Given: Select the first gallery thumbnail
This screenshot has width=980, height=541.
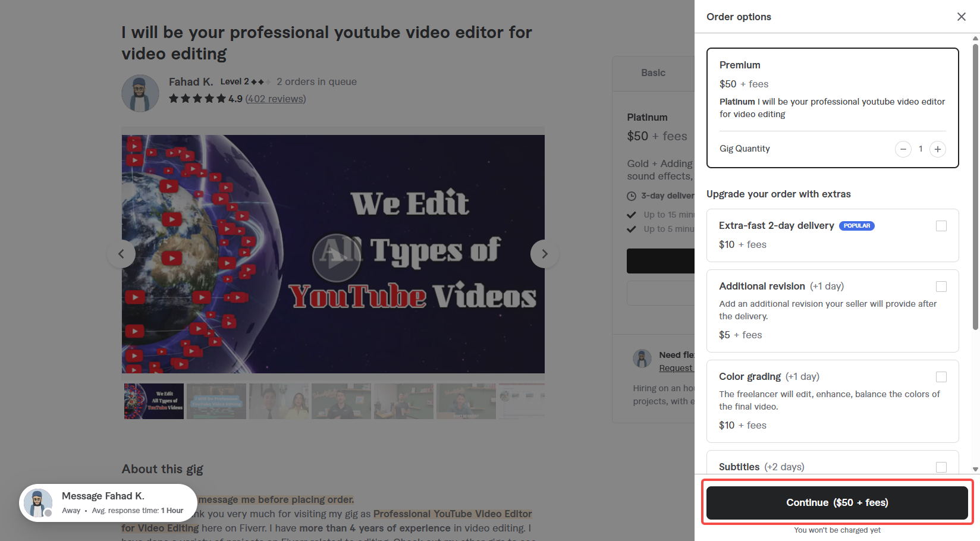Looking at the screenshot, I should [x=153, y=401].
